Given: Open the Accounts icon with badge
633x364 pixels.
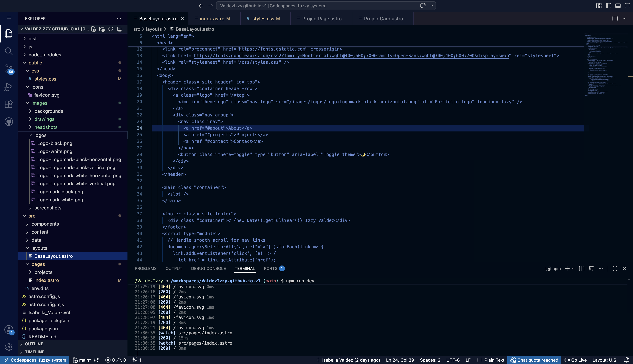Looking at the screenshot, I should click(9, 330).
